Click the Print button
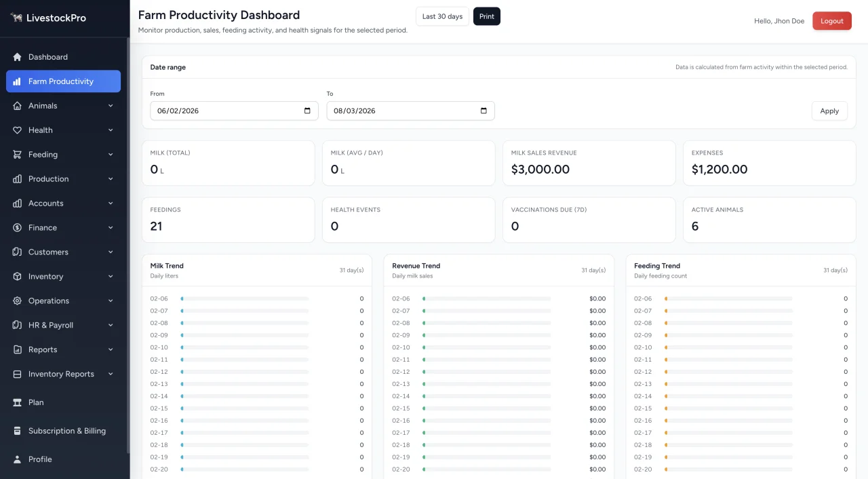 (x=487, y=16)
